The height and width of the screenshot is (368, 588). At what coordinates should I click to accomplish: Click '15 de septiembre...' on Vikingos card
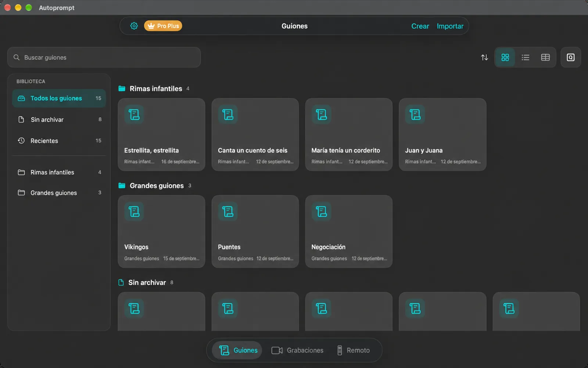coord(181,259)
